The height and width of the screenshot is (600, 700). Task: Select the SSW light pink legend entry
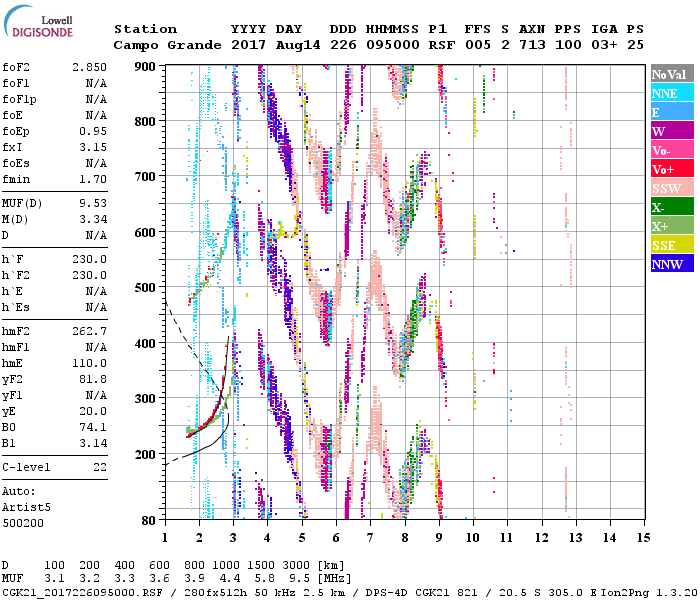tap(671, 188)
